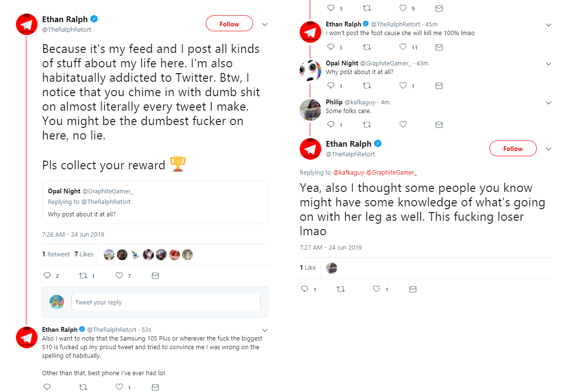Like Philip's 'Some folks care' tweet
Screen dimensions: 567x392
(403, 125)
